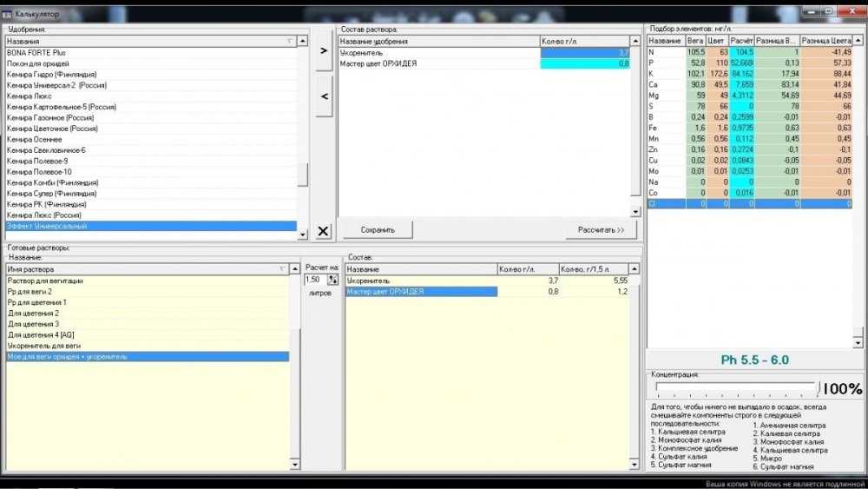Image resolution: width=868 pixels, height=489 pixels.
Task: Select the Mg row in the elements table
Action: [x=750, y=96]
